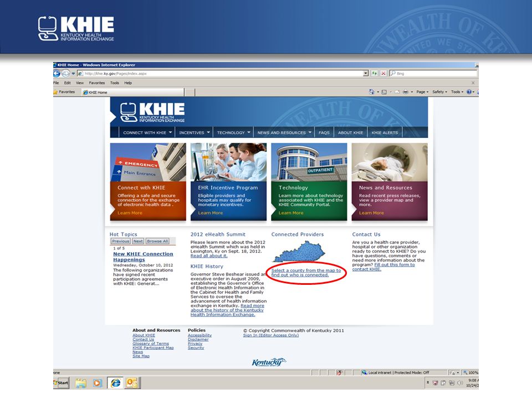
Task: Click the browser Forward arrow button
Action: [x=65, y=73]
